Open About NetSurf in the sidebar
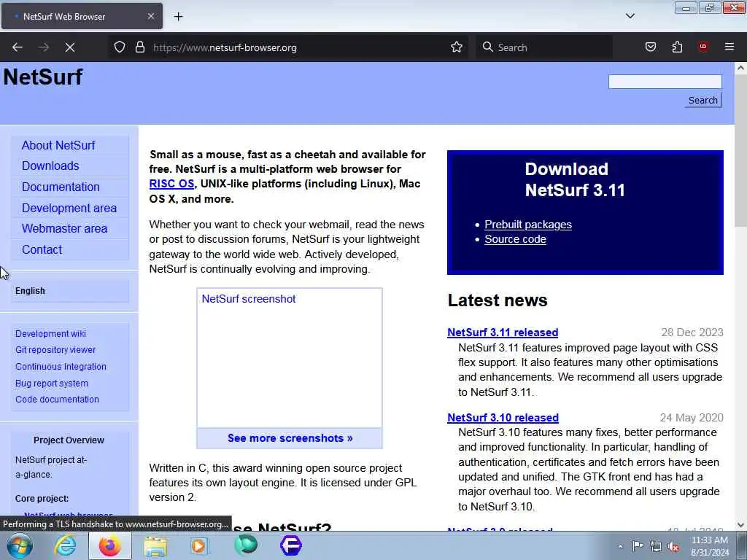Image resolution: width=747 pixels, height=560 pixels. pyautogui.click(x=58, y=145)
